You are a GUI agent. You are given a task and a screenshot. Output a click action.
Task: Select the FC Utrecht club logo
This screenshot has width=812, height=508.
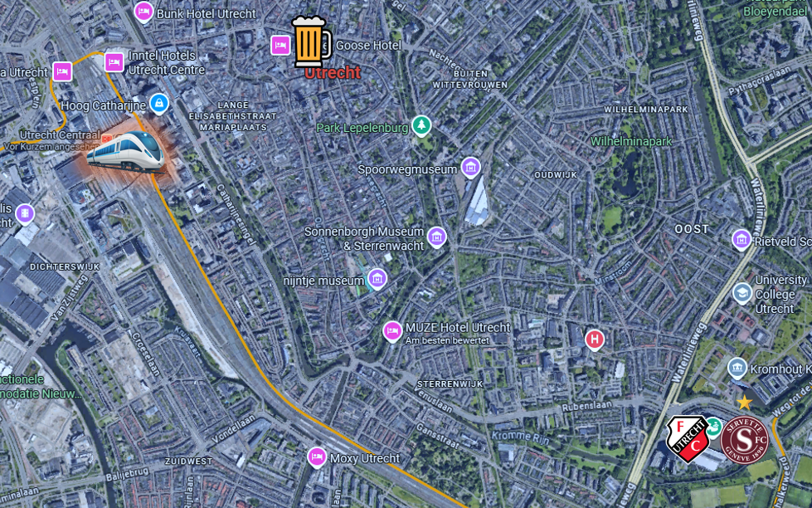click(688, 438)
